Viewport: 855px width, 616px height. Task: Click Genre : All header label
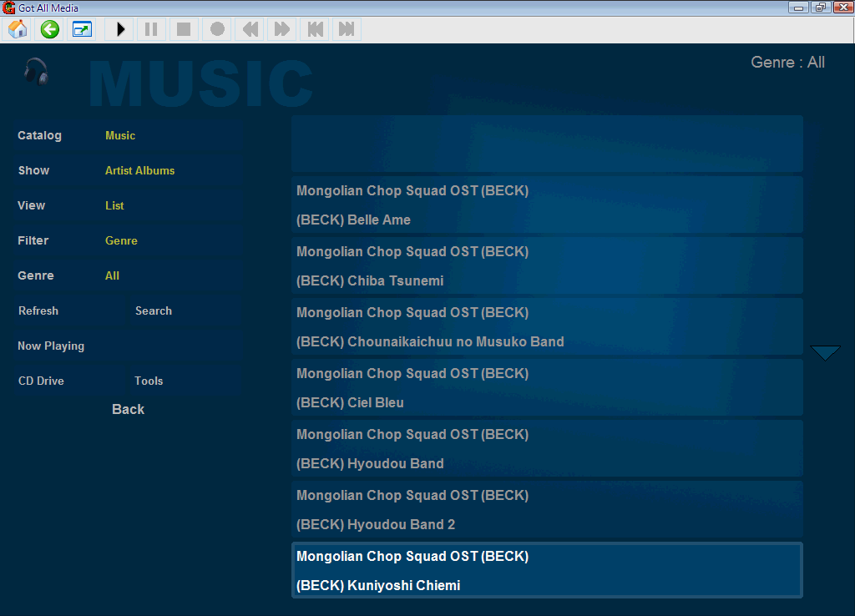787,62
